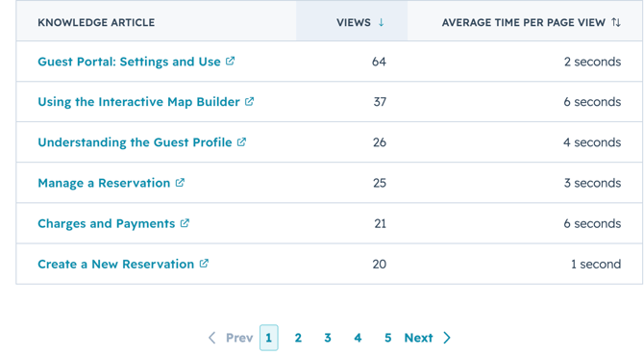Click the 2 seconds average time value
644x356 pixels.
coord(592,62)
